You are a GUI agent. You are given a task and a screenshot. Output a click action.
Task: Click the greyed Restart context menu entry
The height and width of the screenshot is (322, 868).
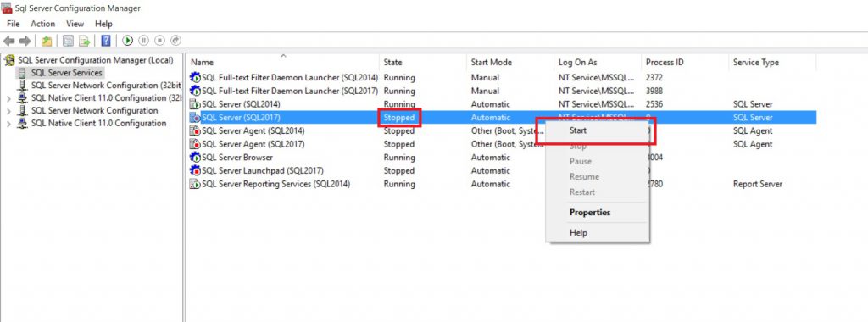coord(598,192)
